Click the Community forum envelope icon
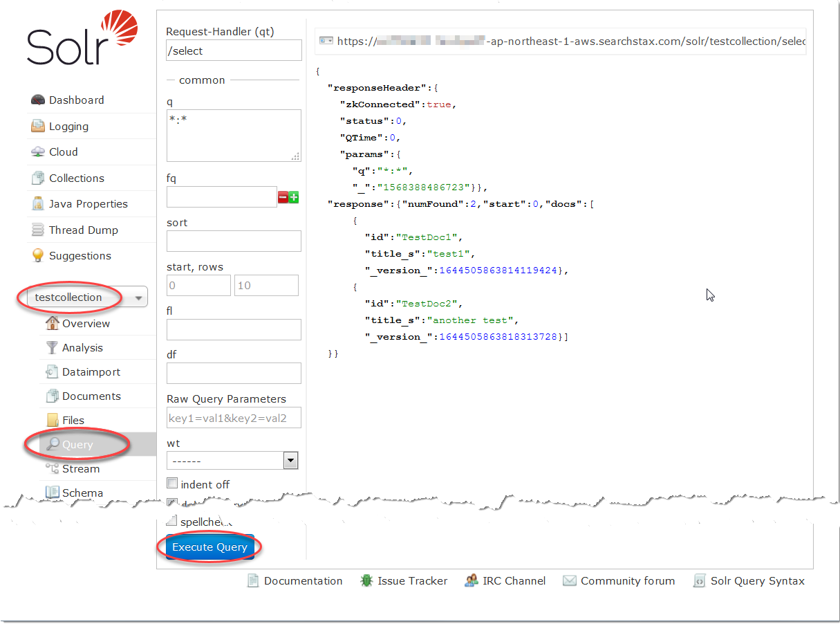This screenshot has height=624, width=840. point(570,580)
